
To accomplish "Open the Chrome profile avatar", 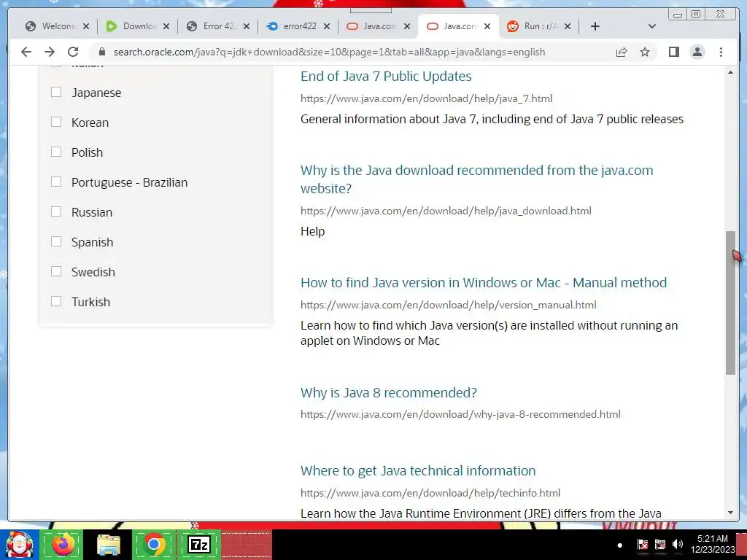I will coord(697,52).
